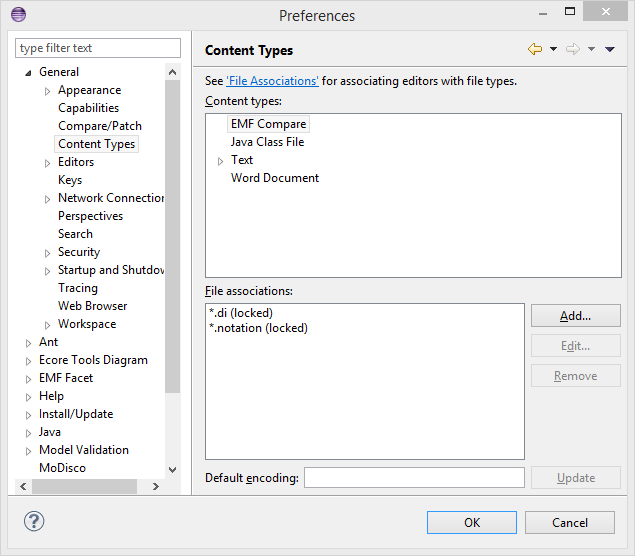This screenshot has height=556, width=635.
Task: Select Web Browser preference page
Action: (92, 306)
